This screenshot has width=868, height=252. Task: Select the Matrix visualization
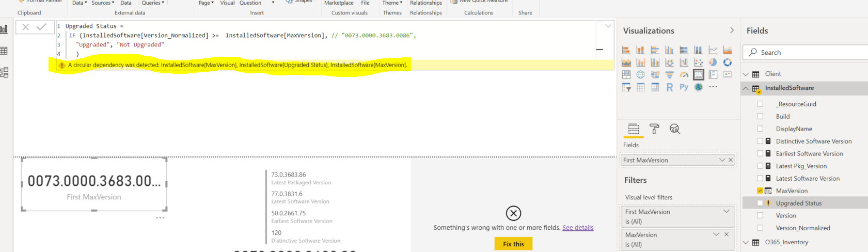click(655, 87)
